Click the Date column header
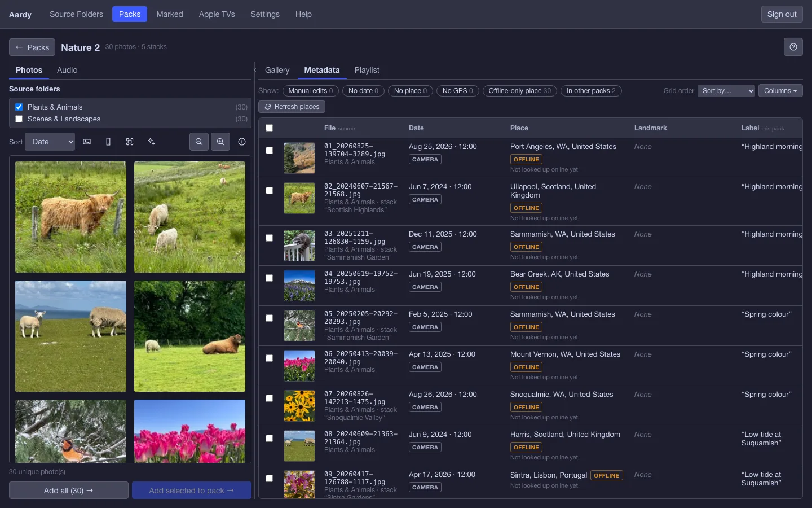 click(x=416, y=128)
